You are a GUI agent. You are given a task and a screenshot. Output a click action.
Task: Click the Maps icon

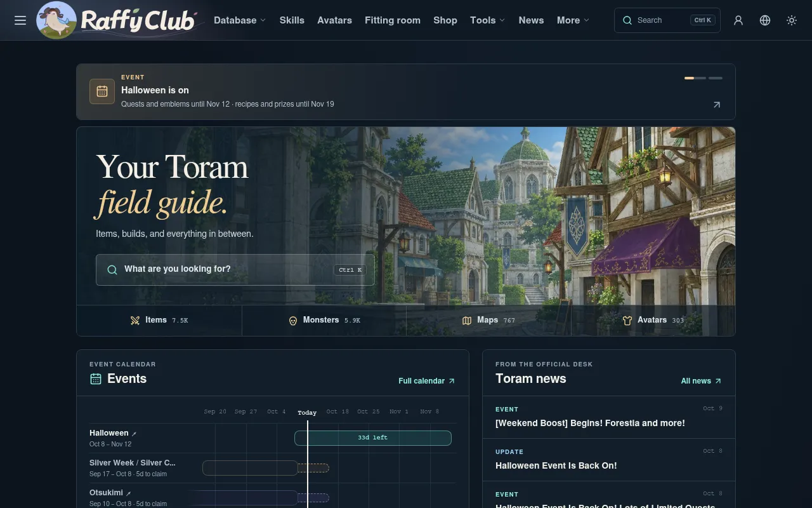467,321
